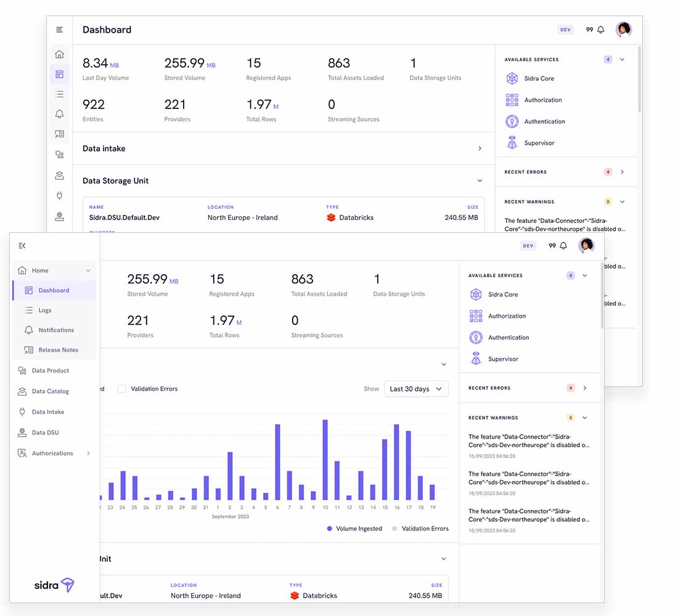Image resolution: width=678 pixels, height=616 pixels.
Task: Expand the Authorizations menu chevron
Action: (x=88, y=453)
